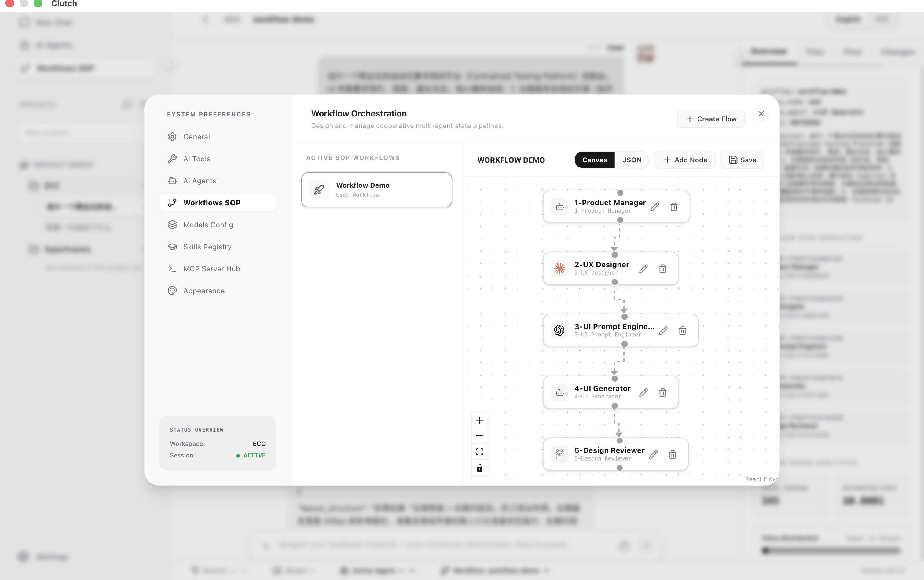Select the Workflow Demo card
This screenshot has height=580, width=924.
(377, 190)
